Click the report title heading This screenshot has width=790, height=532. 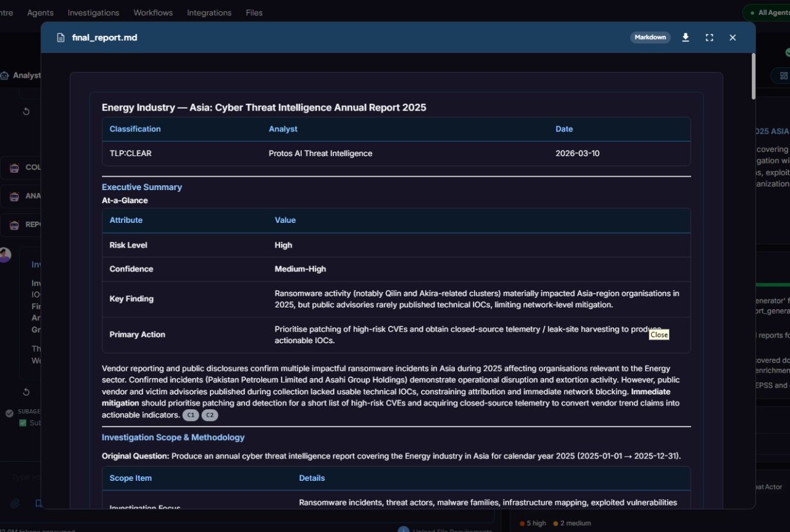point(264,107)
